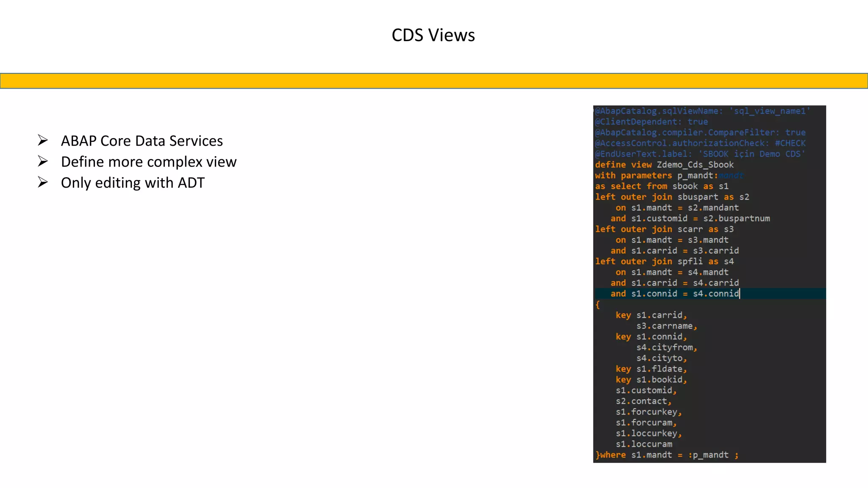Click the 's3.carrname,' field
The height and width of the screenshot is (488, 868).
tap(667, 326)
